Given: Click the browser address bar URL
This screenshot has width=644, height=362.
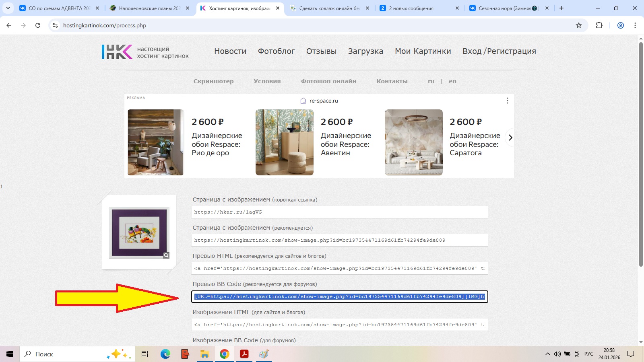Looking at the screenshot, I should coord(105,25).
